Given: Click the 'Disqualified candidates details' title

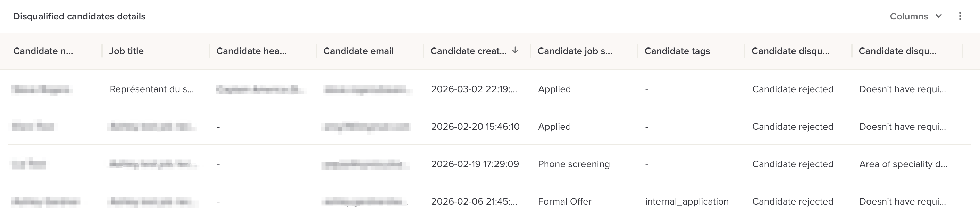Looking at the screenshot, I should (79, 16).
